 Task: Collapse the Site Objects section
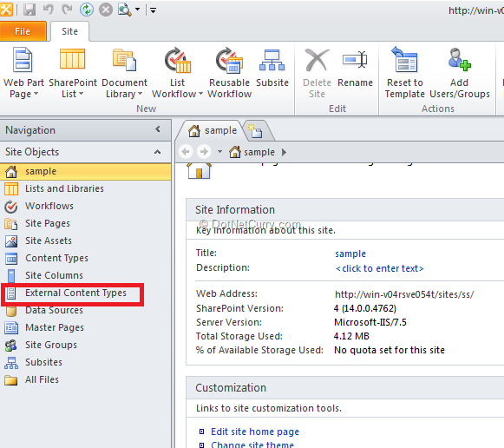(157, 152)
